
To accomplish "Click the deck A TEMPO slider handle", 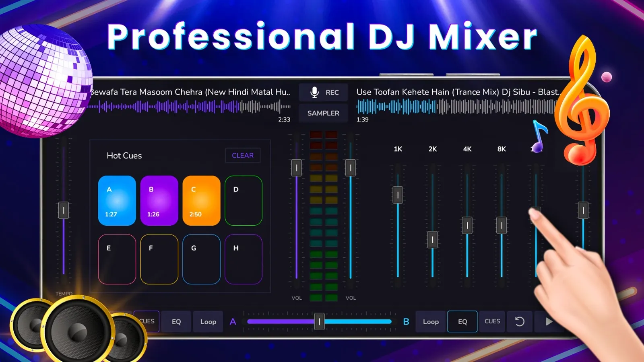I will click(x=64, y=210).
